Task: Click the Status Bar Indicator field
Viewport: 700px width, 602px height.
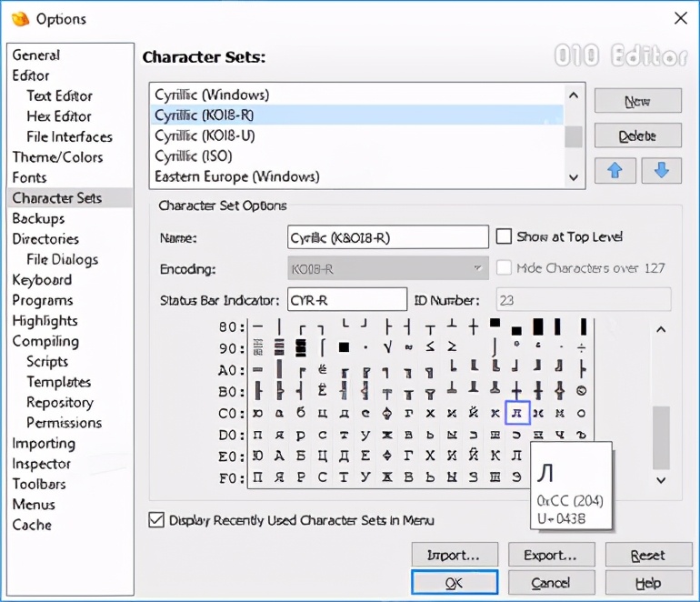Action: click(x=347, y=299)
